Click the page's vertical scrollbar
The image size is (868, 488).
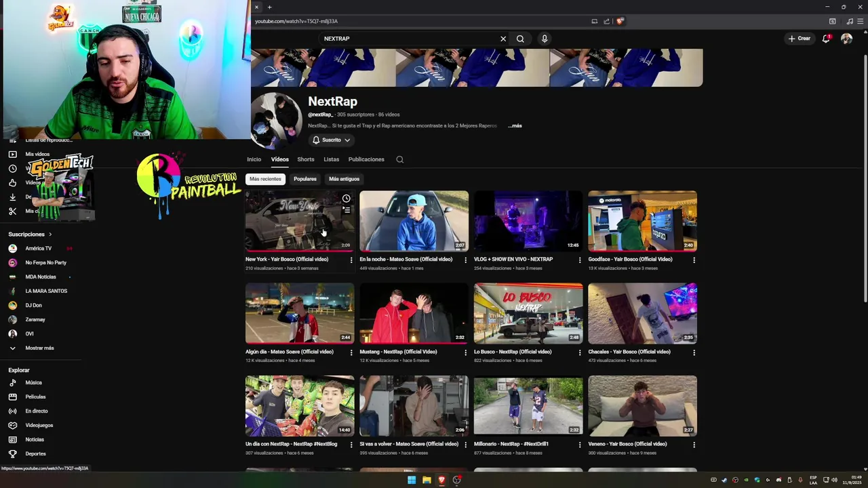coord(864,180)
